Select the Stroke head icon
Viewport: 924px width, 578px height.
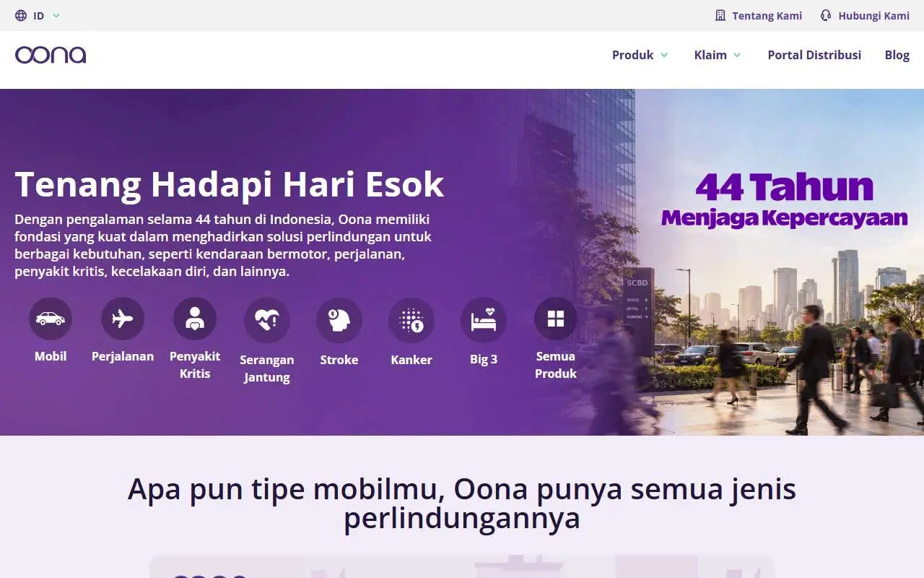click(339, 320)
